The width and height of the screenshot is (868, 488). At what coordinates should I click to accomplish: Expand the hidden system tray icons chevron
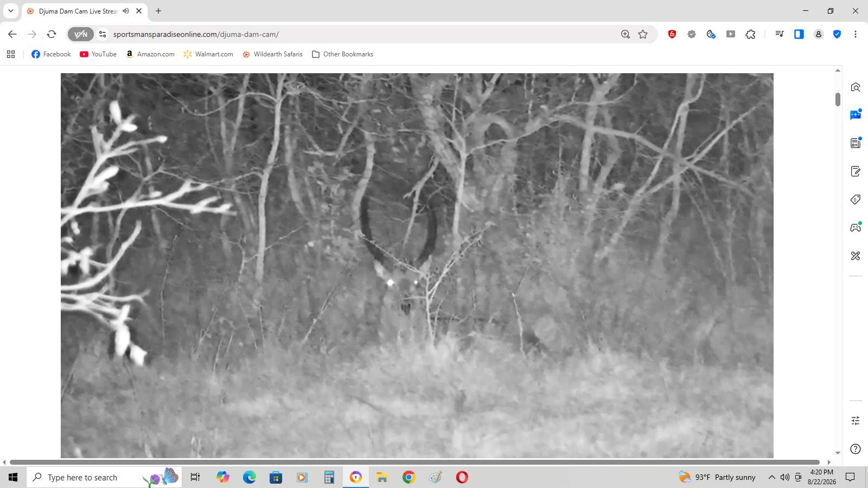tap(771, 477)
